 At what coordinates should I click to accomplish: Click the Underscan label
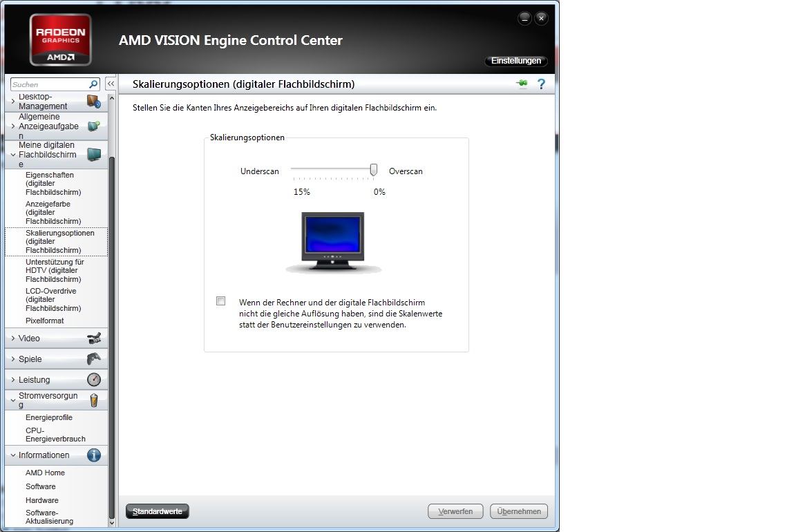pos(259,171)
